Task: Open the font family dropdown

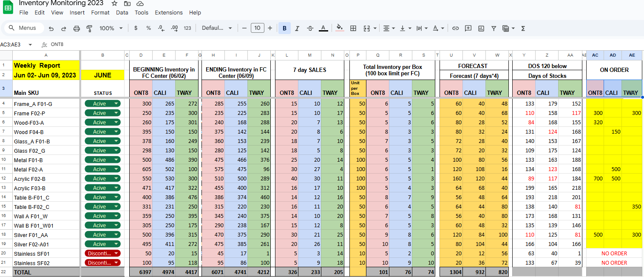Action: coord(217,28)
